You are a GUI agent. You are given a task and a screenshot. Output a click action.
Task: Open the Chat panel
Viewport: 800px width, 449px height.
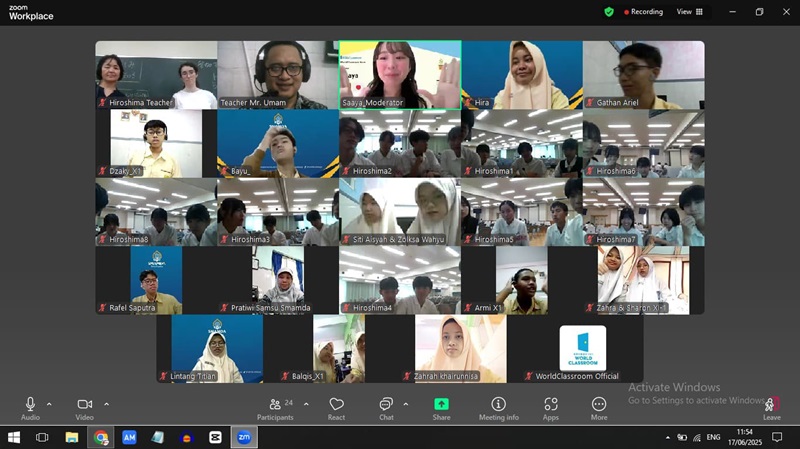386,409
